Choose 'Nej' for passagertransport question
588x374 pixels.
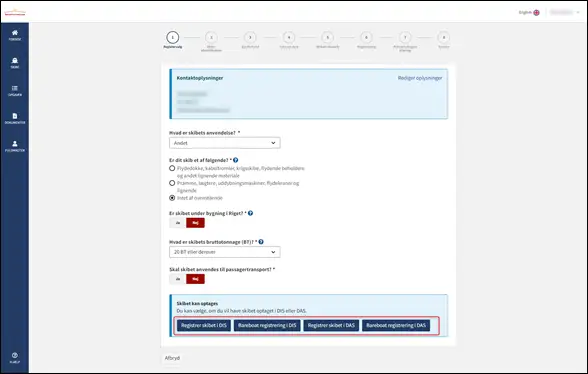click(x=195, y=279)
